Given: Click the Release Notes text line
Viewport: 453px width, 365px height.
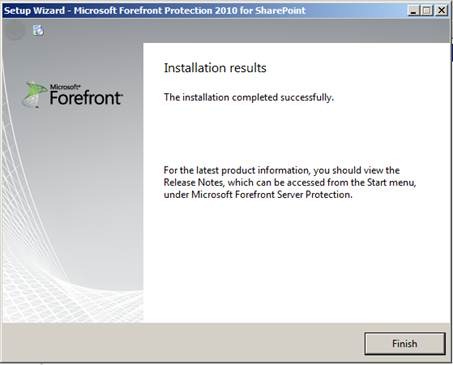Looking at the screenshot, I should tap(290, 182).
